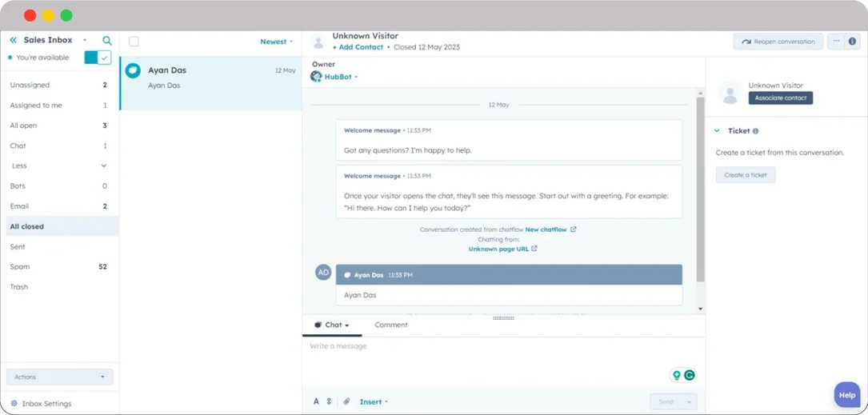This screenshot has height=415, width=868.
Task: Click Reopen conversation button
Action: pos(778,42)
